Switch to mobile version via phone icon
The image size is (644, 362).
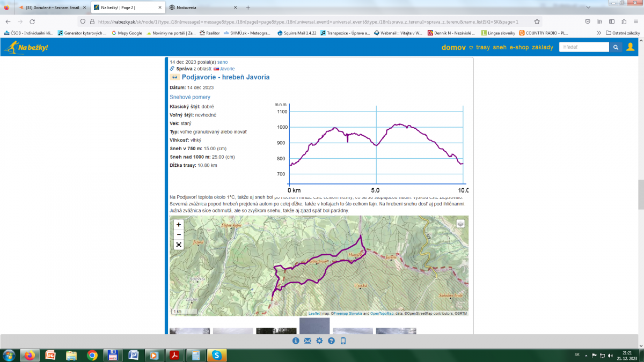(x=343, y=341)
